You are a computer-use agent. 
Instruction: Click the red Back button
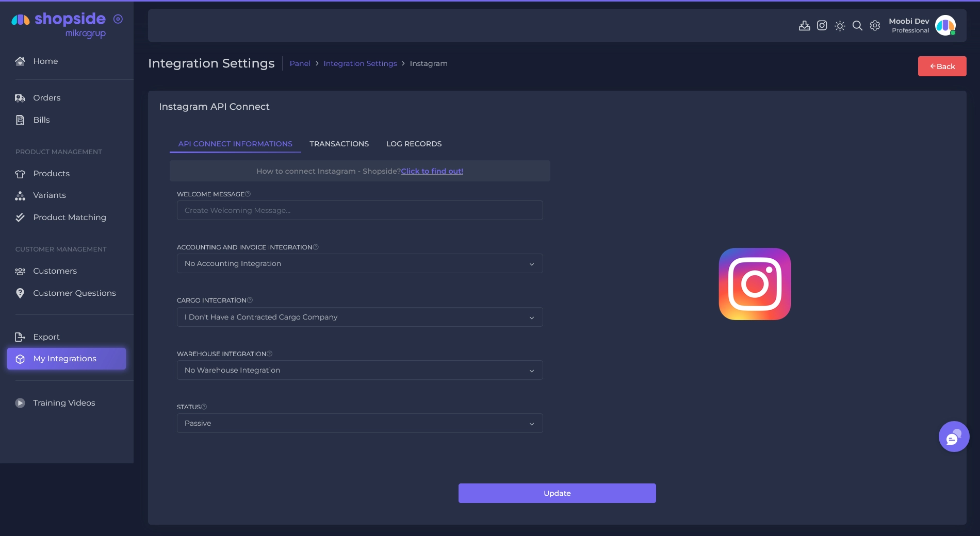click(942, 66)
